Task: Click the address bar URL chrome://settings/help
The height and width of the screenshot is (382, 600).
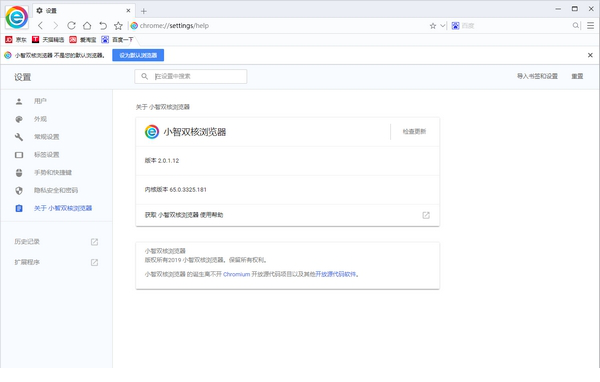Action: click(174, 26)
